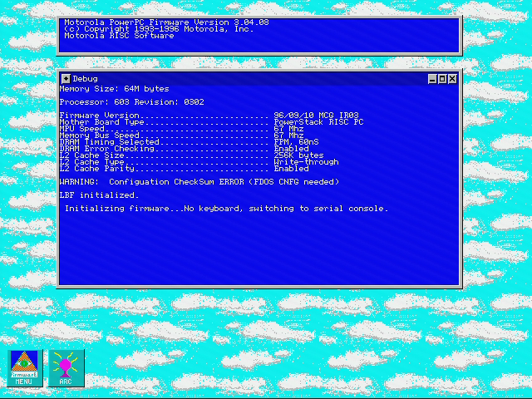The width and height of the screenshot is (532, 399).
Task: Click the Memory Size 64M bytes line
Action: [x=115, y=89]
